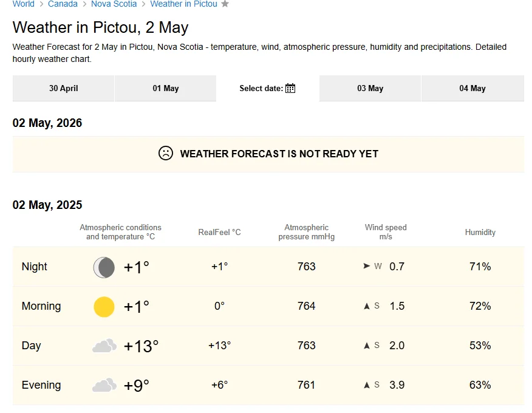Click the sad face forecast icon

click(x=165, y=154)
